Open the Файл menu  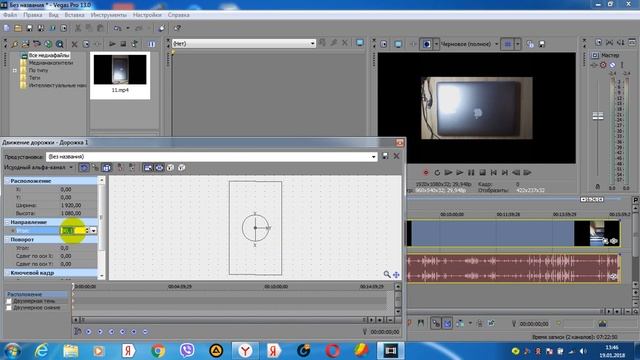[x=10, y=15]
